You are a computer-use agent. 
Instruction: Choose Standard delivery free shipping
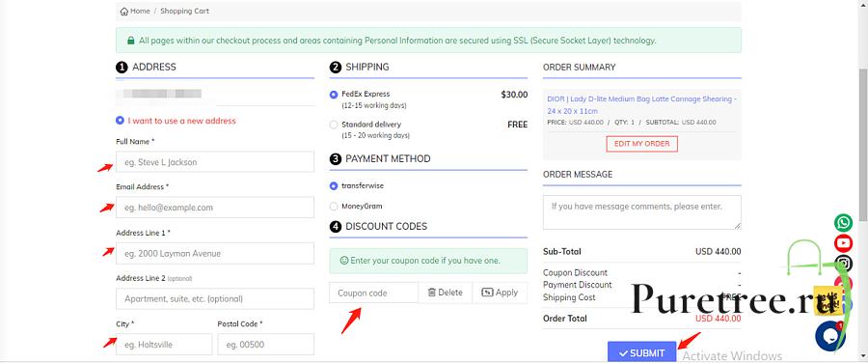tap(334, 125)
